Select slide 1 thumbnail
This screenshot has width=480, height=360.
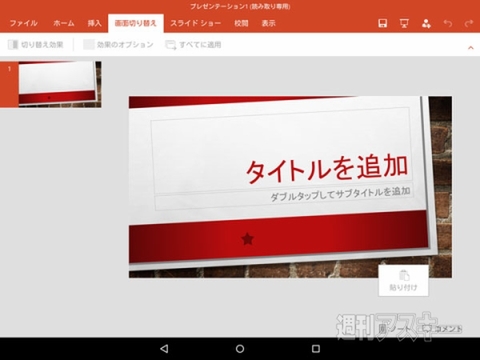[60, 84]
